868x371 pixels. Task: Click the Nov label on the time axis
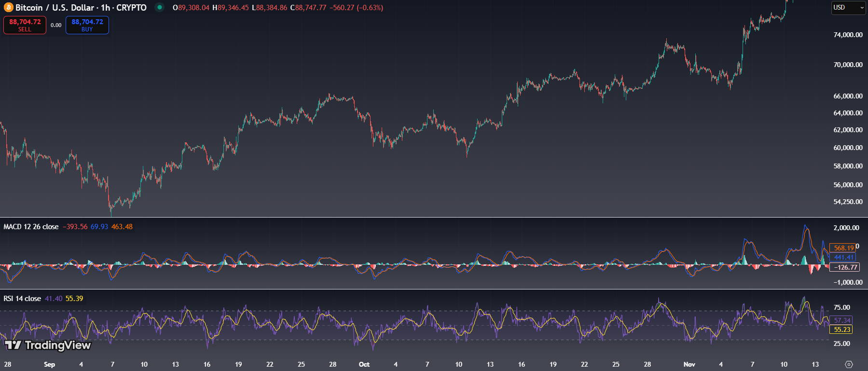(x=689, y=364)
